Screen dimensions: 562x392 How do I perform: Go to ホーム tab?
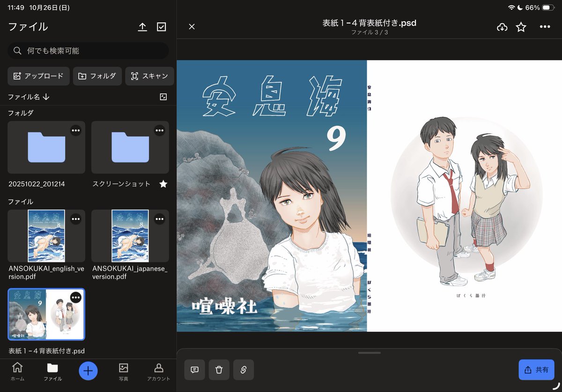pos(17,371)
